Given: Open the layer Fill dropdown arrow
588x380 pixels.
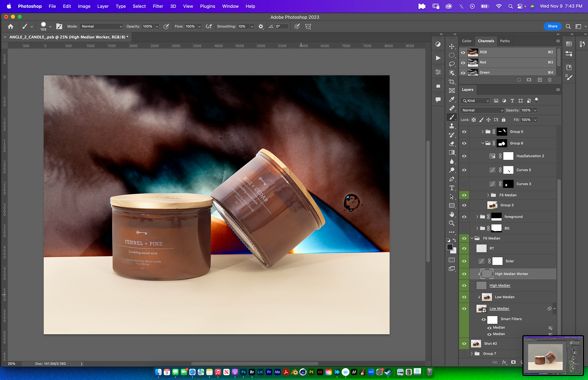Looking at the screenshot, I should (535, 120).
